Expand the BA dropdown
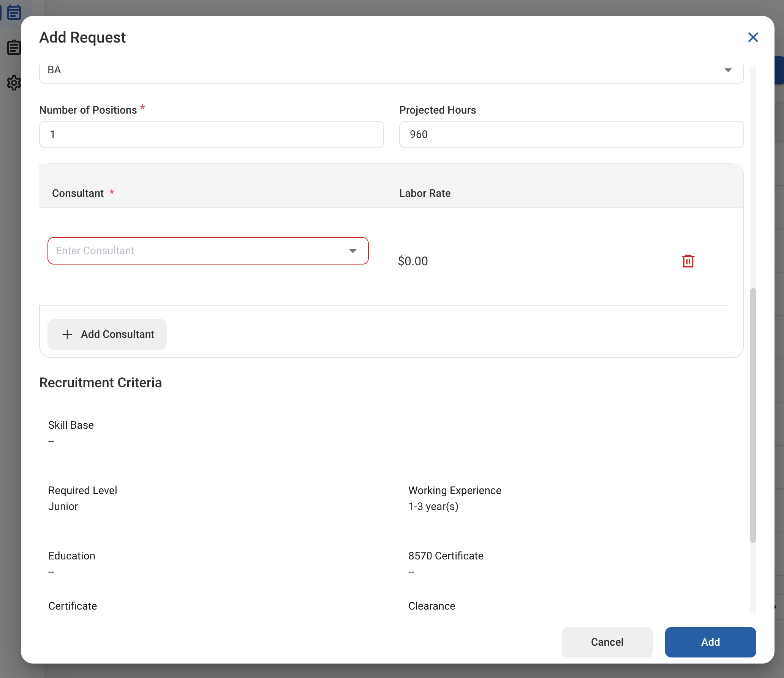Screen dimensions: 784x678 [391, 70]
